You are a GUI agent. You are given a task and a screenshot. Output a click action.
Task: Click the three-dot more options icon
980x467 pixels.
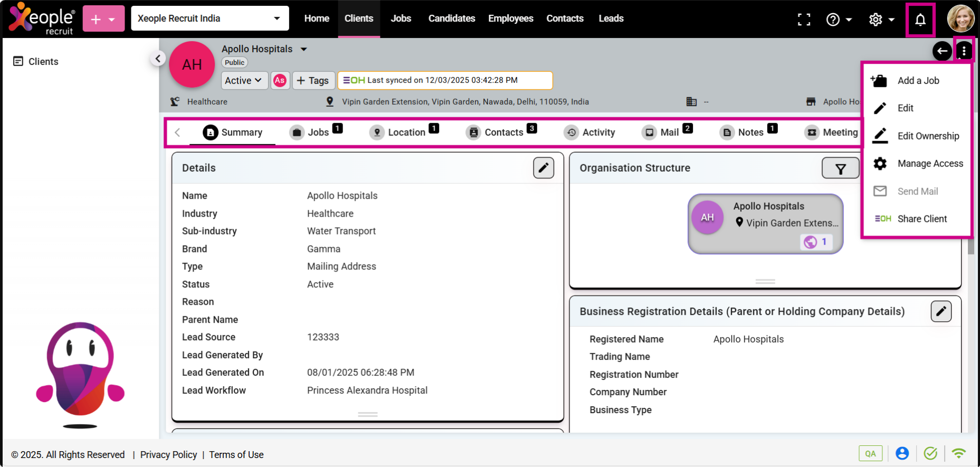click(x=964, y=51)
